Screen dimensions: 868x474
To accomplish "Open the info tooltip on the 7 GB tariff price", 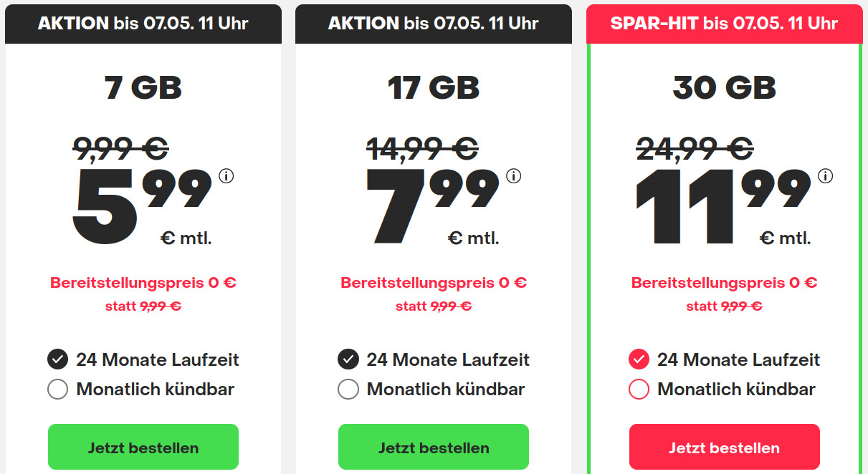I will [x=227, y=176].
